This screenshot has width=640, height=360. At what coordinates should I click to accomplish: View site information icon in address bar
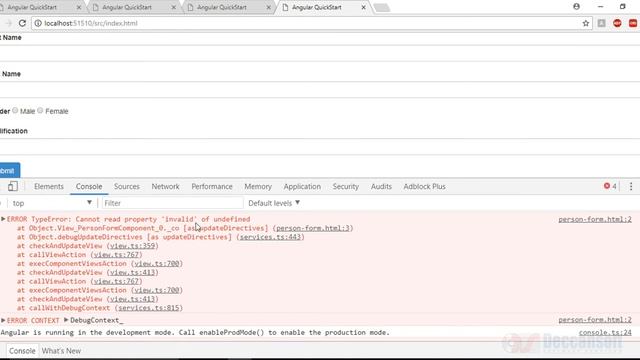coord(38,23)
